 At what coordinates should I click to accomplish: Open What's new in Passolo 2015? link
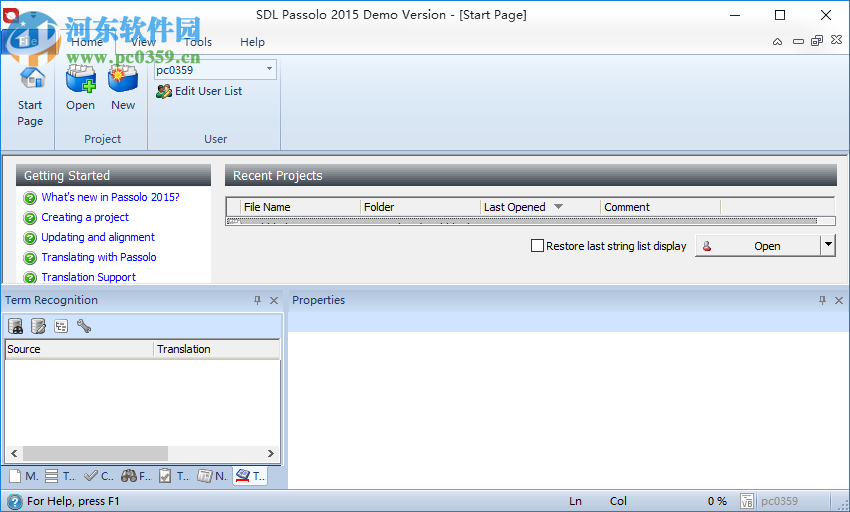point(111,197)
